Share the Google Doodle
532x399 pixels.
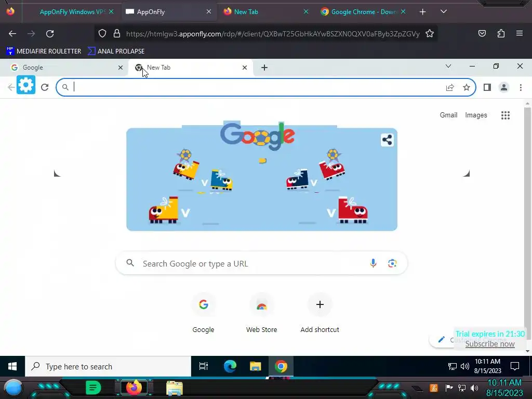pos(387,140)
